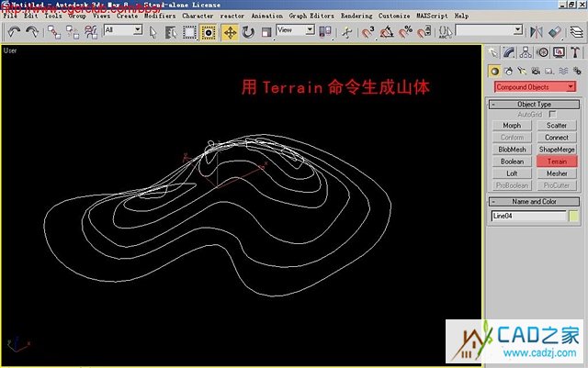
Task: Open the Graph Editors menu
Action: click(311, 16)
